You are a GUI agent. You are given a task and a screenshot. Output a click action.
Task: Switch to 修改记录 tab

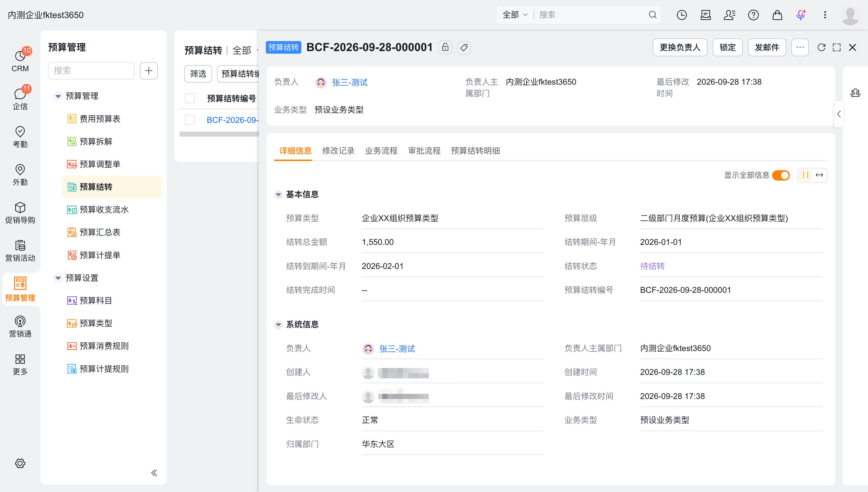click(338, 151)
